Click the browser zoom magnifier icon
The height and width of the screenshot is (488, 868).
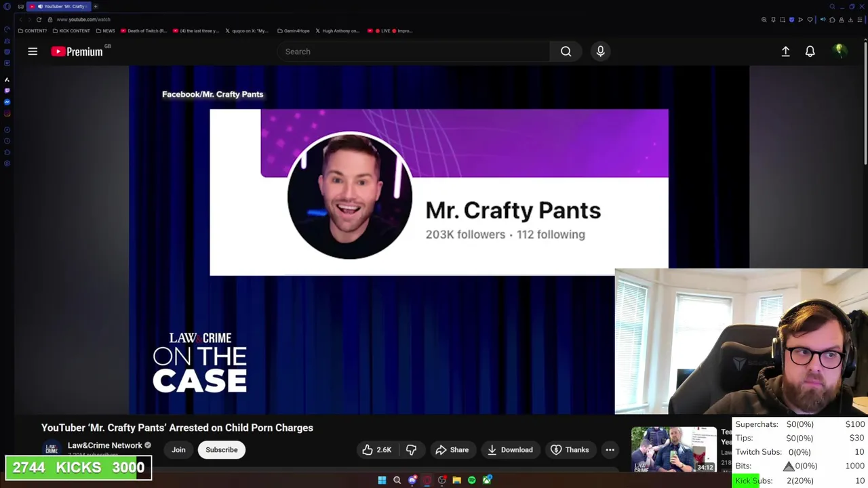click(764, 20)
